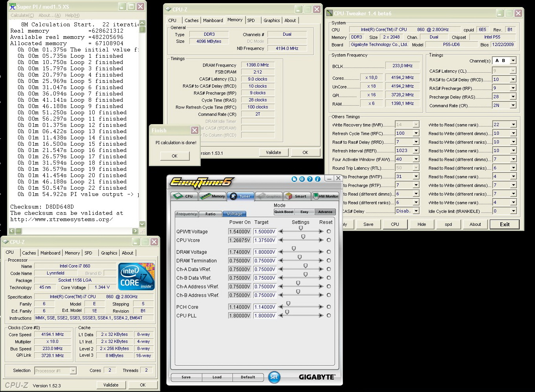Open the HW Monitor tab in EasyTune6
This screenshot has width=535, height=392.
tap(325, 196)
